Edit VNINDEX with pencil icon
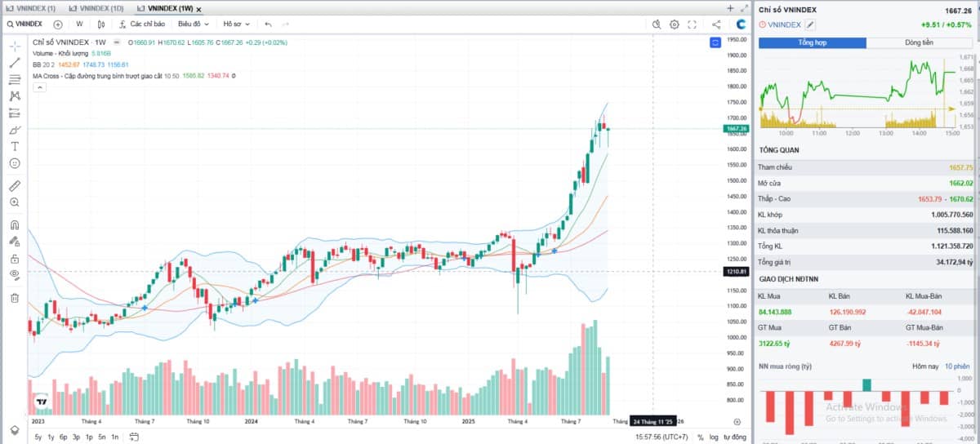Image resolution: width=980 pixels, height=444 pixels. point(810,24)
